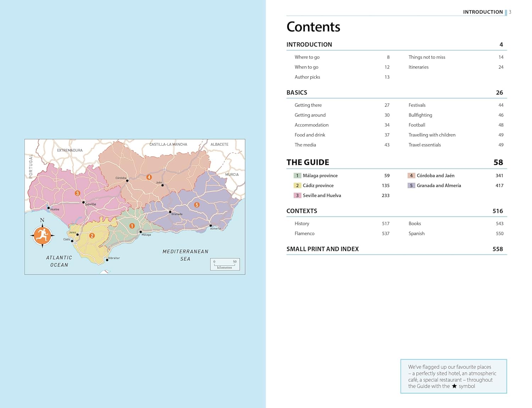Image resolution: width=532 pixels, height=408 pixels.
Task: Open the Flamenco contexts entry
Action: [x=304, y=234]
